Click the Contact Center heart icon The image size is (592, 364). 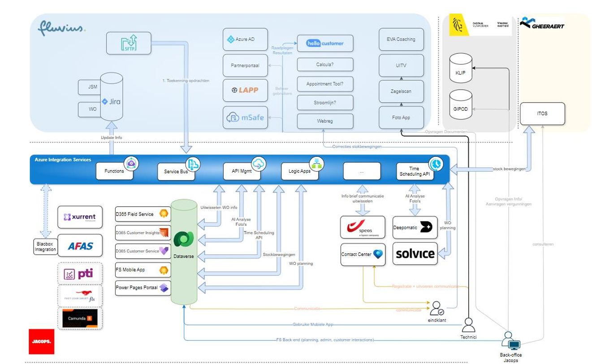tap(379, 254)
